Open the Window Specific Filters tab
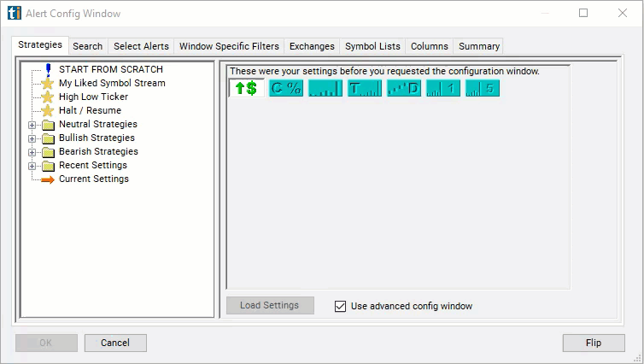This screenshot has width=644, height=364. pos(229,46)
